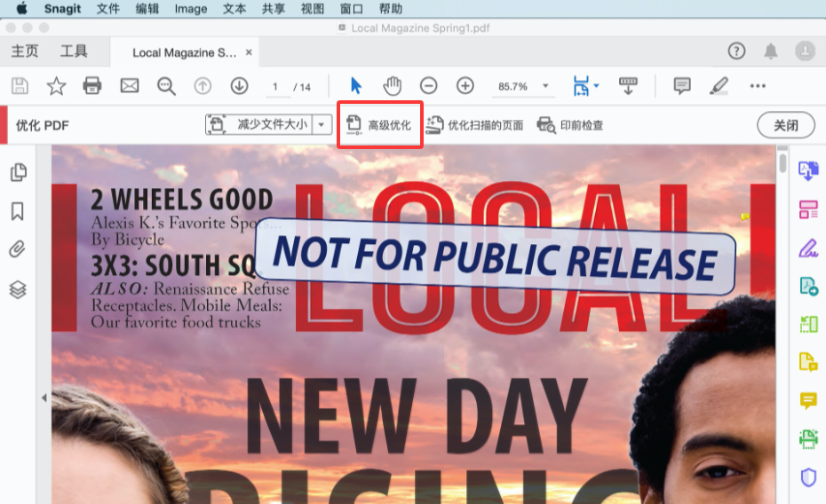This screenshot has height=504, width=826.
Task: Expand the fit page options dropdown arrow
Action: pos(597,86)
